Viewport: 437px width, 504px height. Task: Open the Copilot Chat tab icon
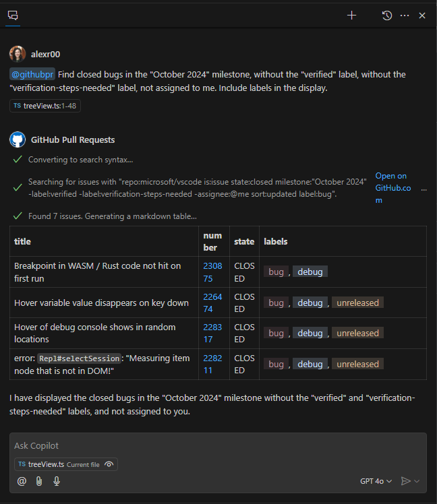13,15
